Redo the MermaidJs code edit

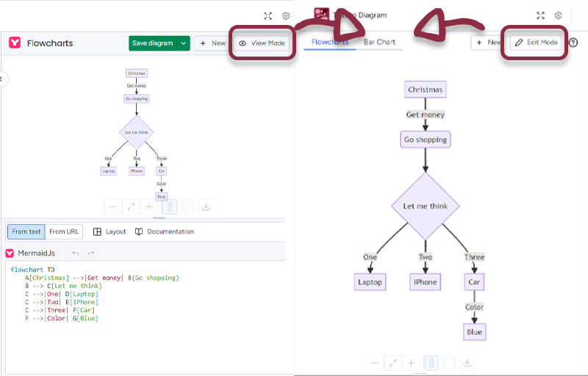(91, 253)
